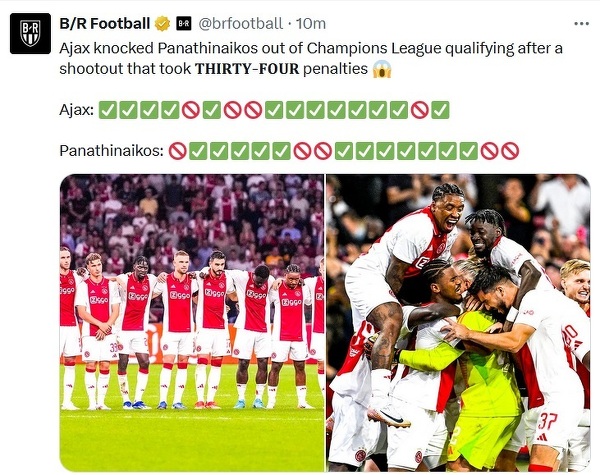Open the three-dot more options menu
600x475 pixels.
(x=581, y=24)
